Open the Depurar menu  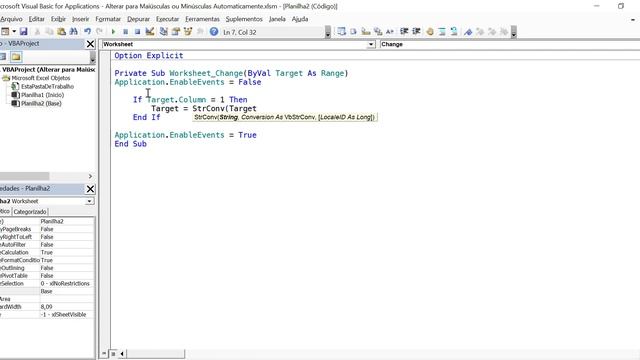coord(138,19)
